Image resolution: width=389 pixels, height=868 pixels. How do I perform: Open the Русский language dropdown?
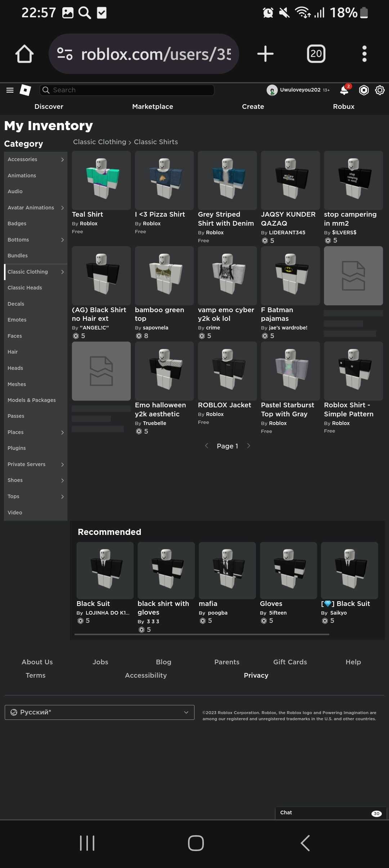coord(99,712)
